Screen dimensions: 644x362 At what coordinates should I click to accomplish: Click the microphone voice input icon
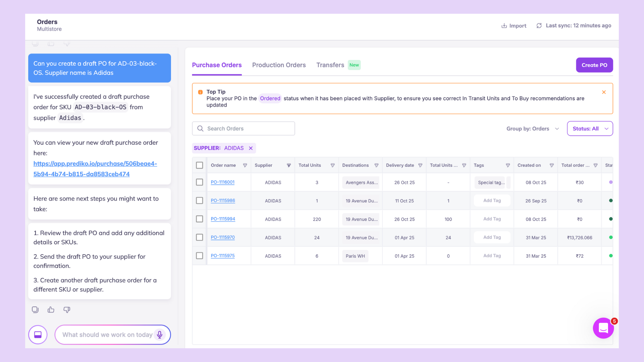click(160, 335)
